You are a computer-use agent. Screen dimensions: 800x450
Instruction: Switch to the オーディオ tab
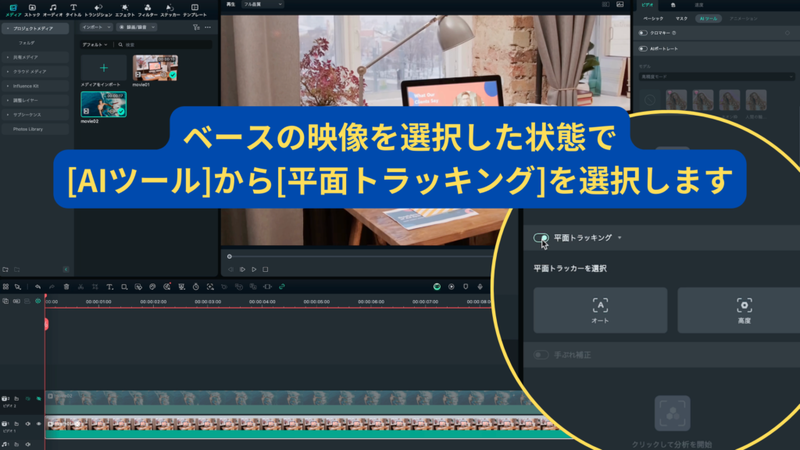pyautogui.click(x=53, y=10)
